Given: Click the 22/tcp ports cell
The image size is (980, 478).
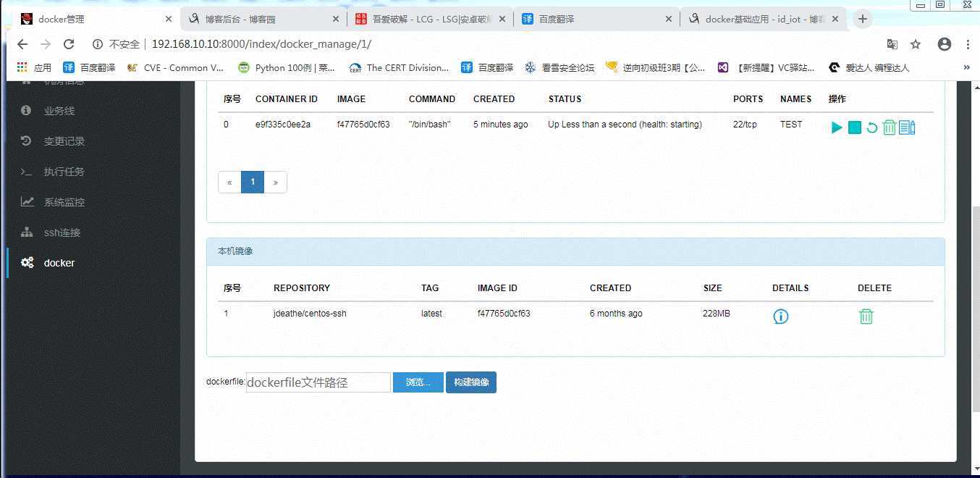Looking at the screenshot, I should click(745, 125).
